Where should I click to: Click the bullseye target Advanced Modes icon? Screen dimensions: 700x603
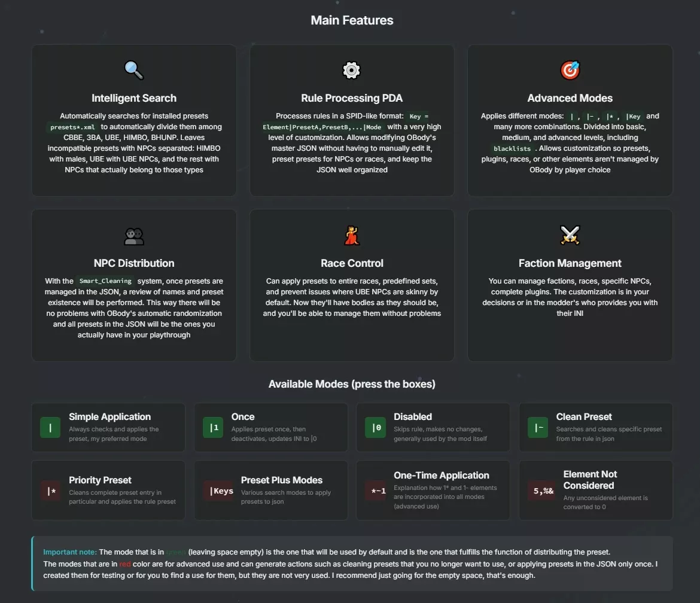570,70
